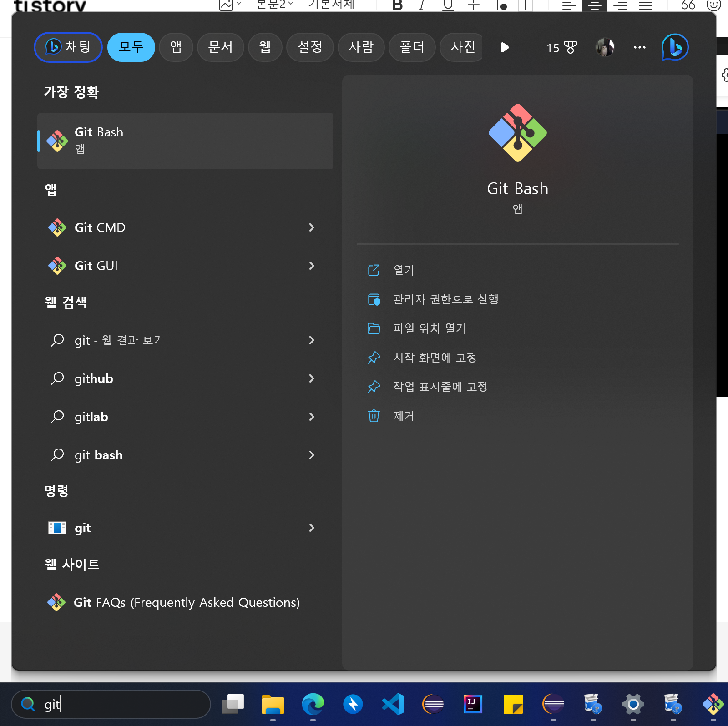
Task: Click the 'git bash' web suggestion
Action: pyautogui.click(x=185, y=455)
